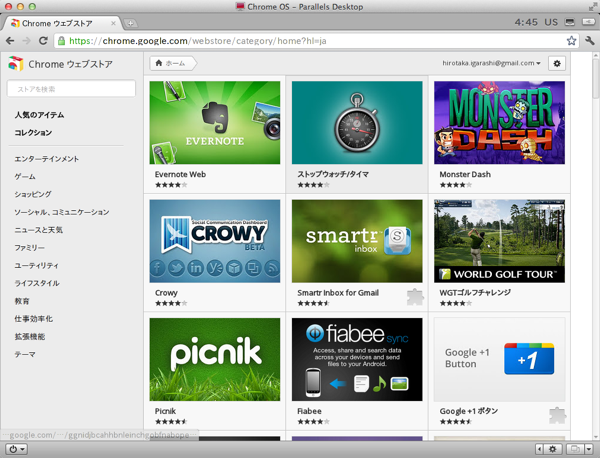Click the Fiabee title link
The image size is (600, 458).
[309, 411]
